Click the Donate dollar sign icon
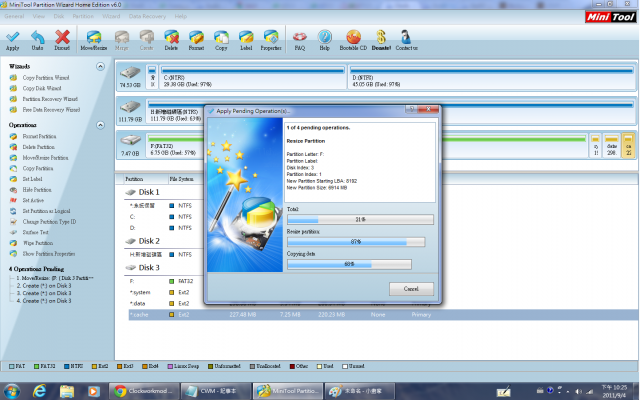Image resolution: width=640 pixels, height=400 pixels. pyautogui.click(x=381, y=37)
